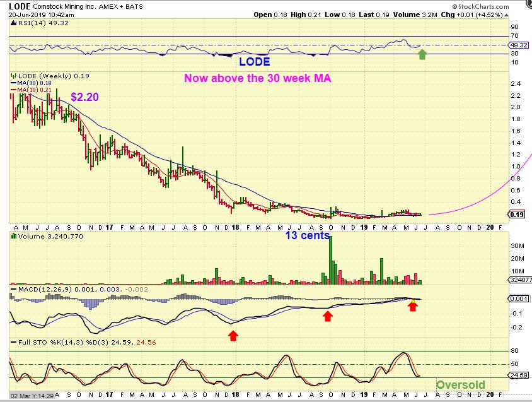532x402 pixels.
Task: Select the LODE ticker symbol in header
Action: (20, 6)
